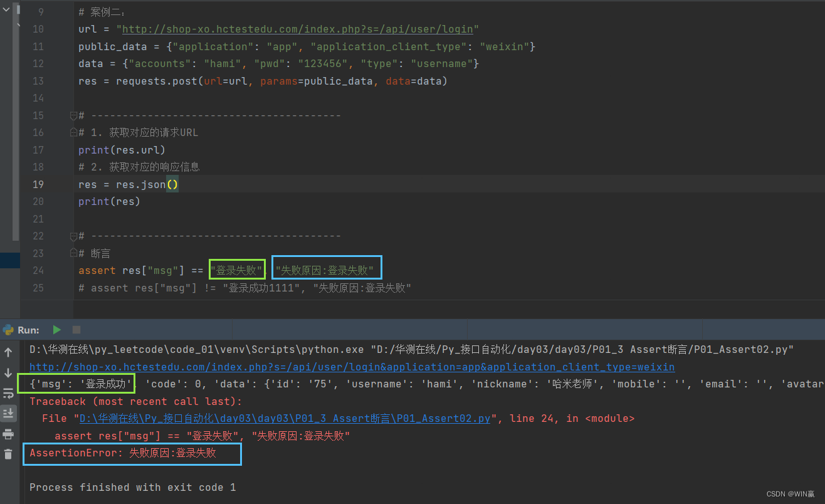Click "res = res.json()" on line 19

point(129,184)
